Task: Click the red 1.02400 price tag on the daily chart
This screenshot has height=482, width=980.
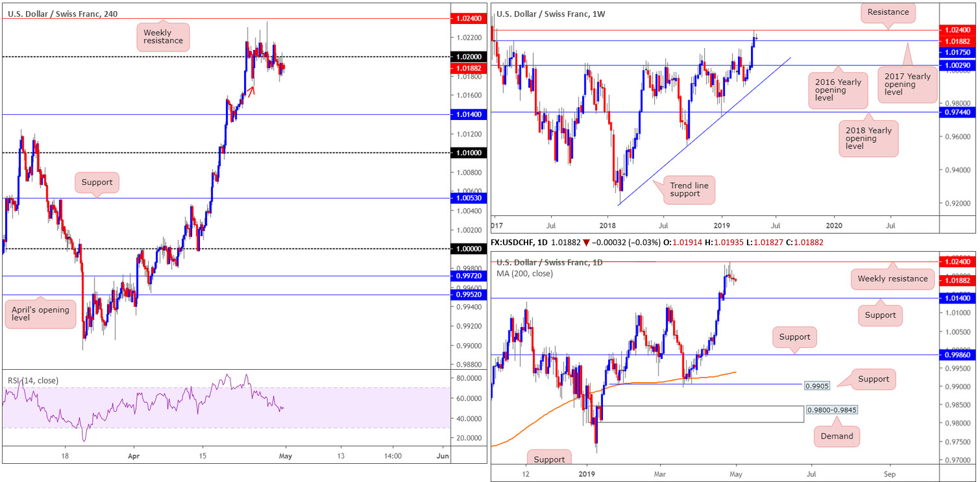Action: pos(959,261)
